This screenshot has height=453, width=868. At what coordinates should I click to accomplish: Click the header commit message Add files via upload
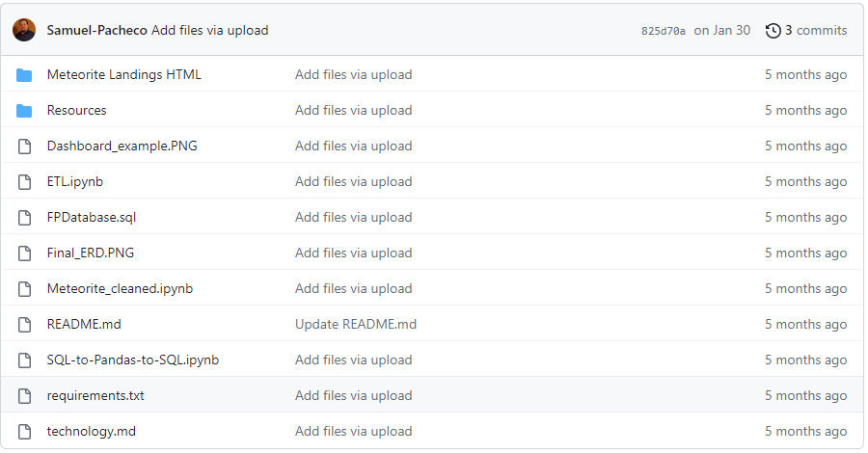pyautogui.click(x=210, y=31)
